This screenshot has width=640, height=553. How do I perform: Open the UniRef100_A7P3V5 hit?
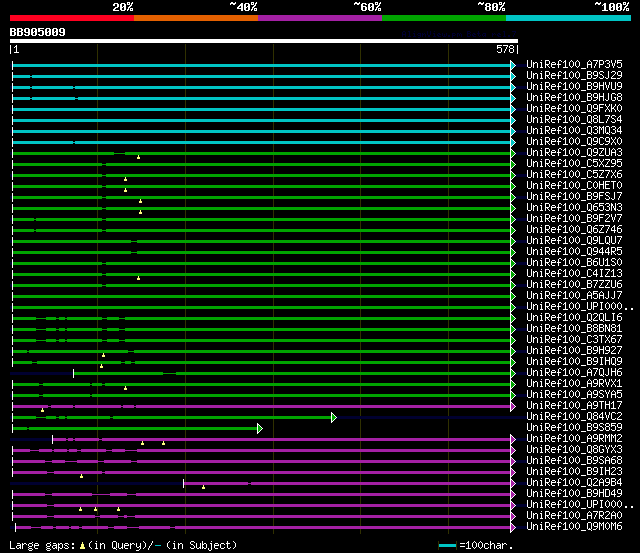coord(574,64)
